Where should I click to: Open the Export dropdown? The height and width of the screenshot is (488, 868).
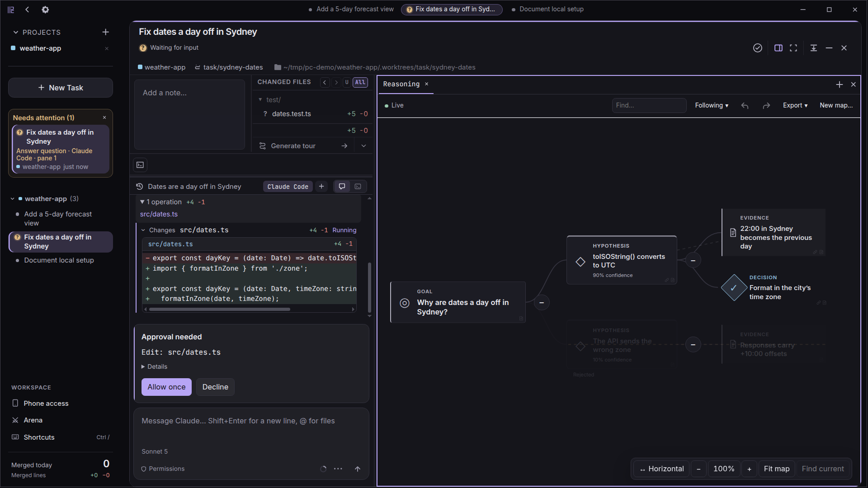[x=795, y=105]
